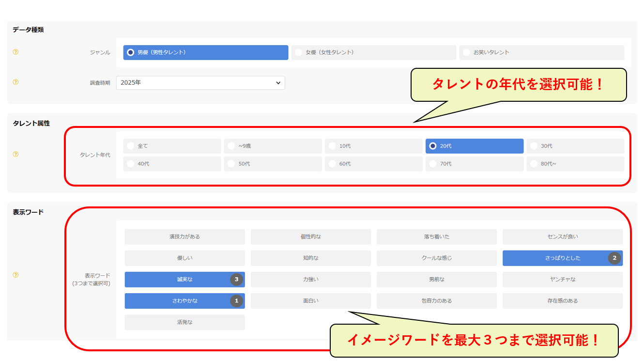Click the 面白い word button
Screen dimensions: 644x361
pyautogui.click(x=310, y=301)
